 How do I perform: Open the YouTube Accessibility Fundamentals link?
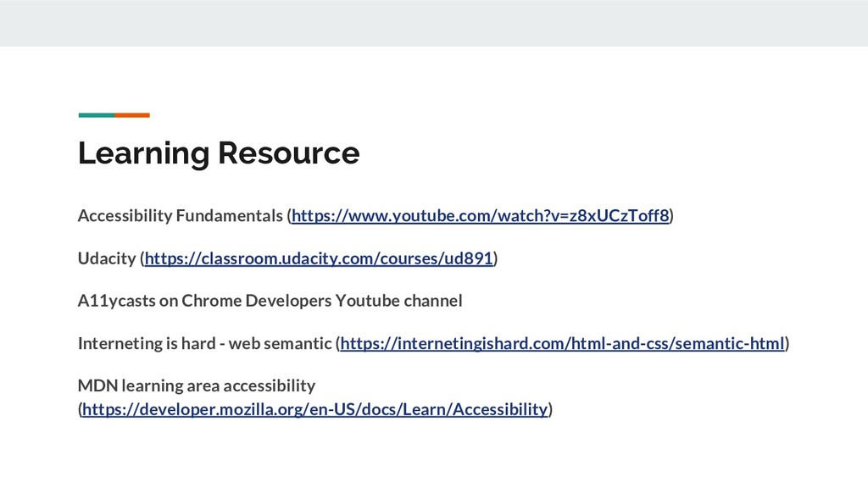(481, 216)
